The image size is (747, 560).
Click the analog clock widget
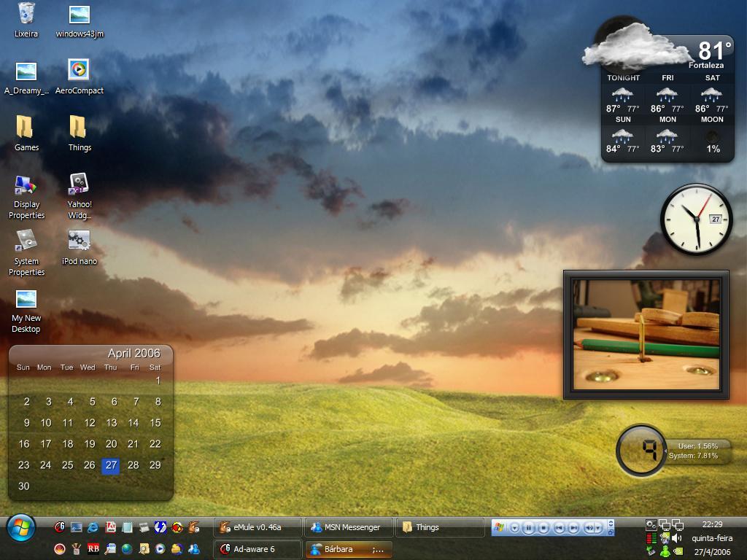[697, 219]
